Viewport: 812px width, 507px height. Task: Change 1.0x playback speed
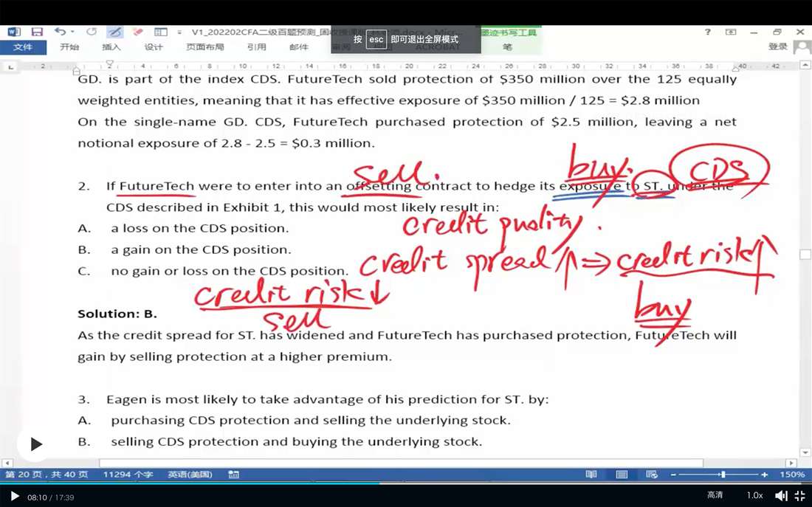click(754, 496)
